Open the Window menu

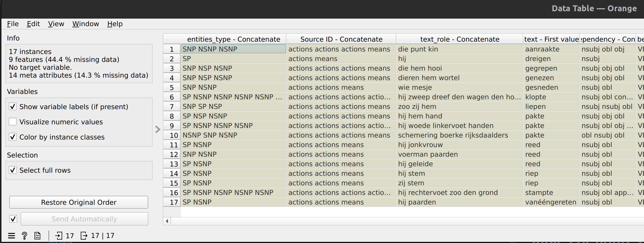86,24
